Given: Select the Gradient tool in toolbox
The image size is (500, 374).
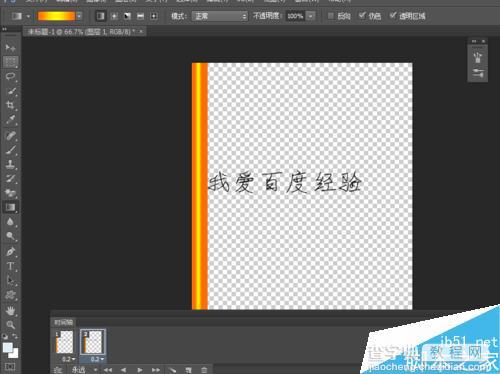Looking at the screenshot, I should click(x=10, y=207).
